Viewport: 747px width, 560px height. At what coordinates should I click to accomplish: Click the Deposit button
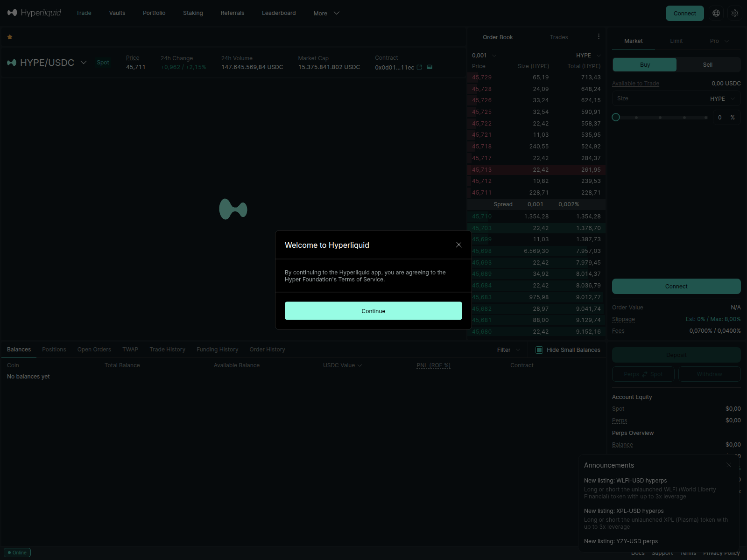pyautogui.click(x=676, y=355)
